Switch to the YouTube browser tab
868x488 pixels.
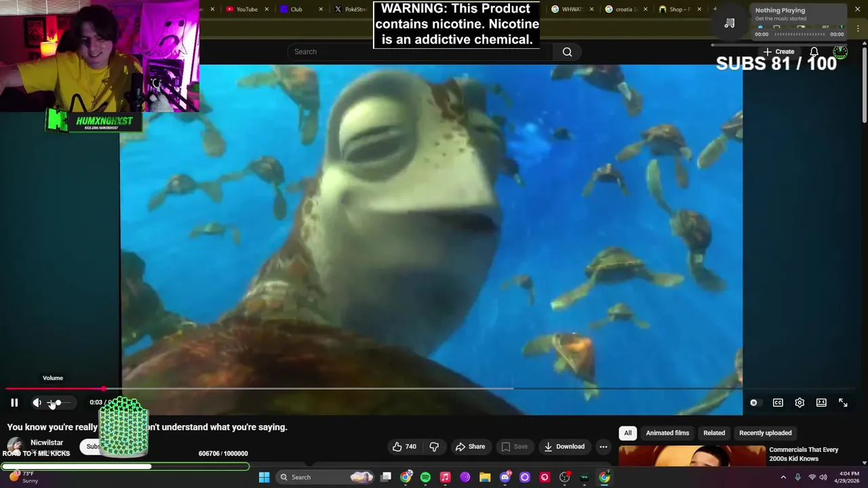tap(247, 9)
